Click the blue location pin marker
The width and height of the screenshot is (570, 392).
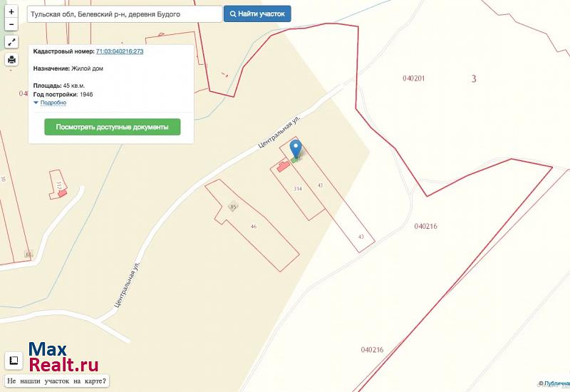pyautogui.click(x=296, y=149)
